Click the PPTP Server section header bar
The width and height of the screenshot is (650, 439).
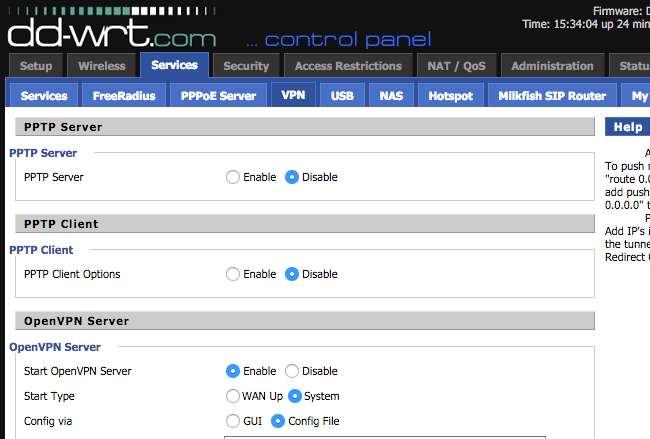305,126
